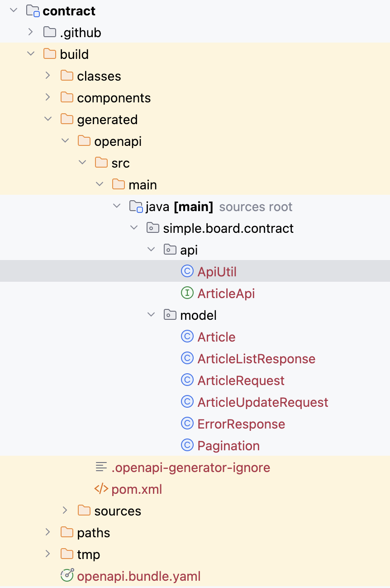Select the ErrorResponse class
The width and height of the screenshot is (390, 588).
(241, 424)
